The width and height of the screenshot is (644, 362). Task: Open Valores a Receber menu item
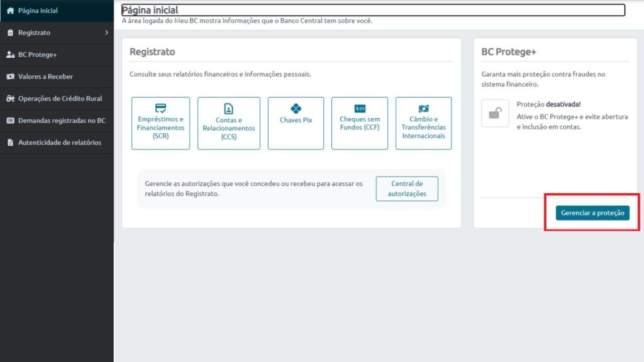pos(57,76)
